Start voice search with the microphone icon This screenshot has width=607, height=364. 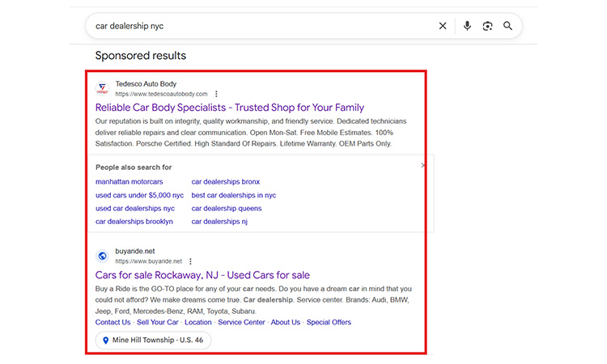pyautogui.click(x=467, y=26)
